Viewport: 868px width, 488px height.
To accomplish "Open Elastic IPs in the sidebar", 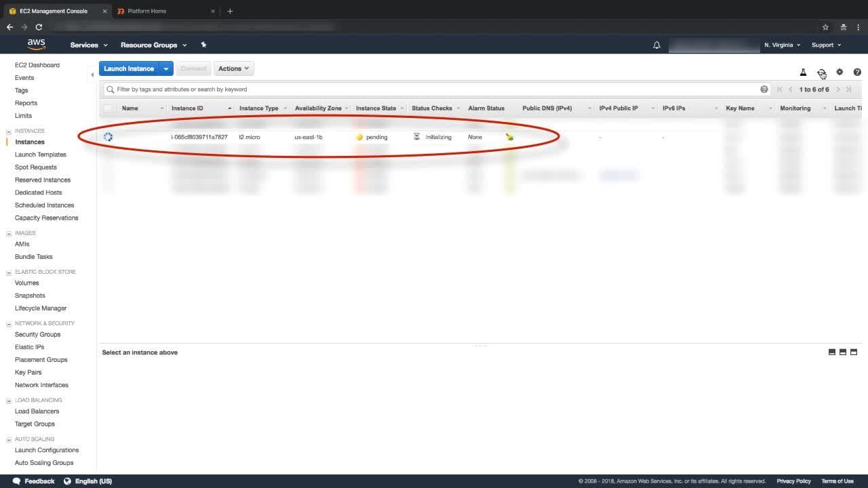I will tap(29, 347).
